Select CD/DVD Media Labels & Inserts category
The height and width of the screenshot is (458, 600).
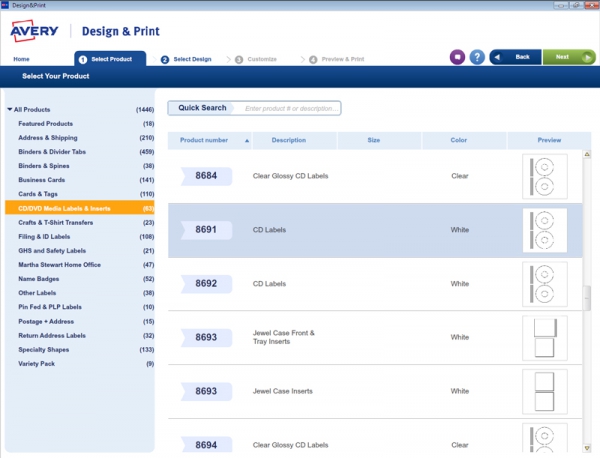point(80,208)
